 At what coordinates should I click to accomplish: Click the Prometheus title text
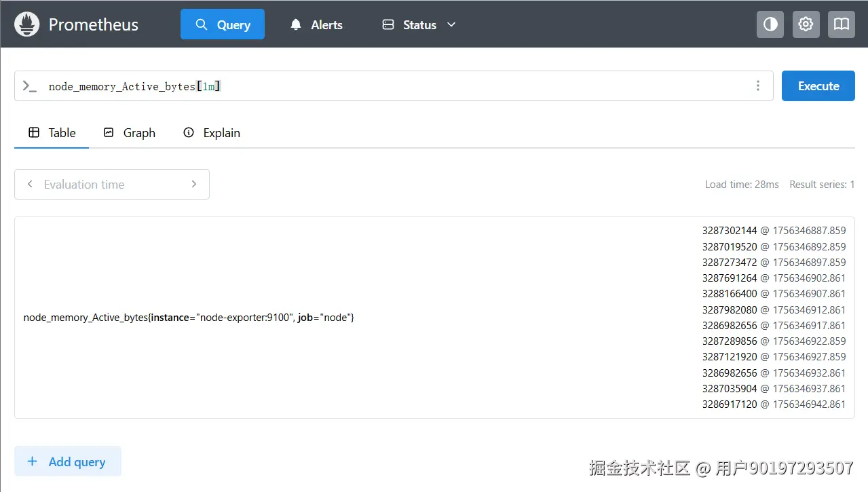94,25
